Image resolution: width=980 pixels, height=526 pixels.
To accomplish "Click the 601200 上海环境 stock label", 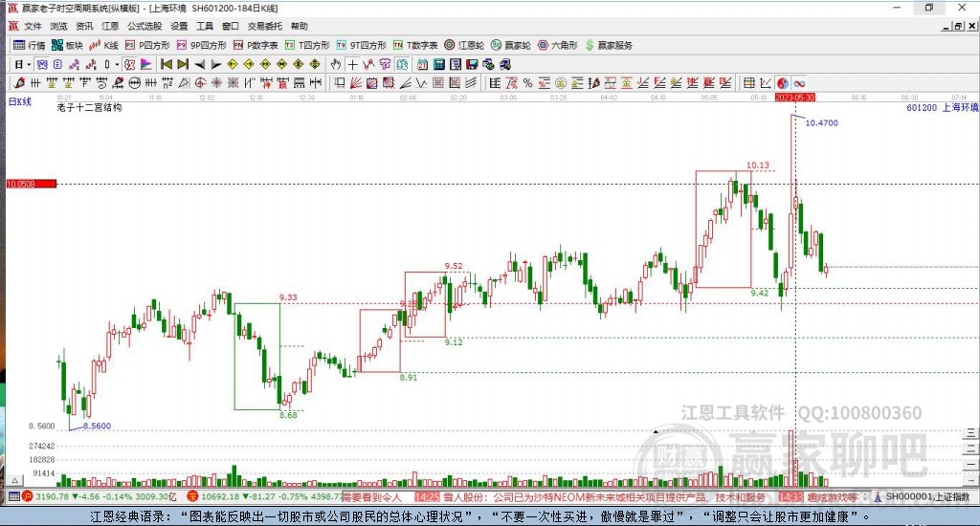I will (942, 107).
